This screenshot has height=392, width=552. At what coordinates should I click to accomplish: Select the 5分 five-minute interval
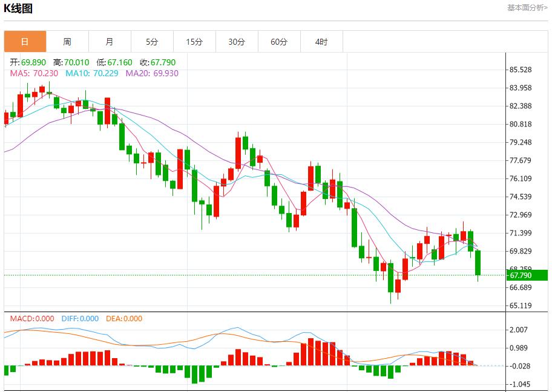click(151, 42)
